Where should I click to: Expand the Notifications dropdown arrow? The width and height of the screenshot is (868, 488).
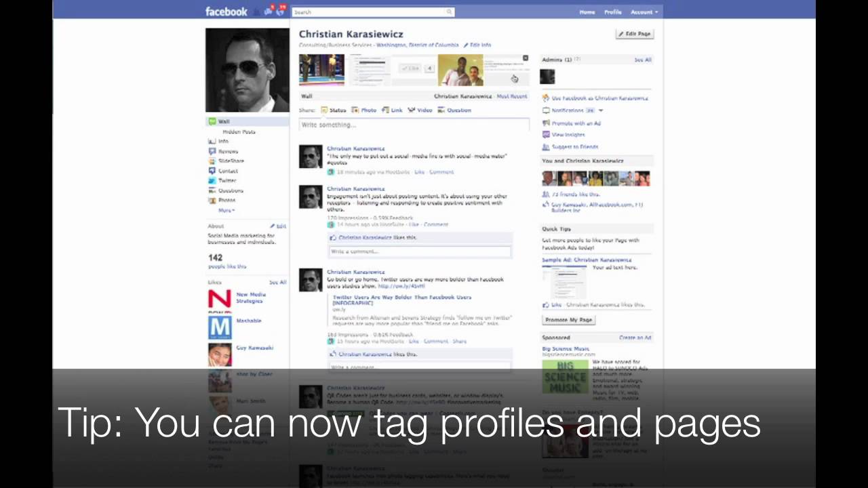601,110
